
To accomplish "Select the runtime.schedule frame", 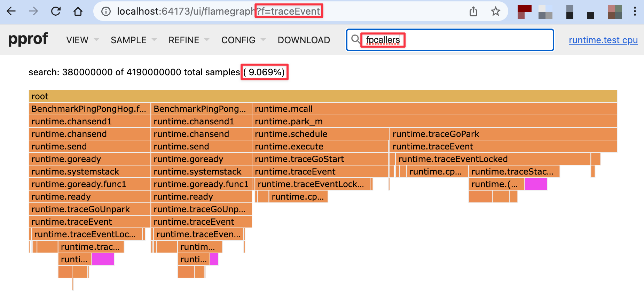I will click(x=321, y=134).
